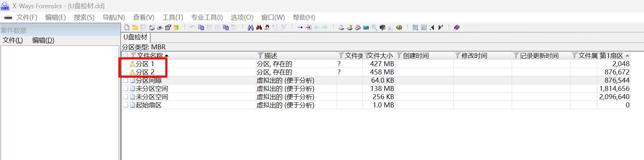Click the yellow Open folder toolbar icon
Screen dimensions: 644x160
135,28
